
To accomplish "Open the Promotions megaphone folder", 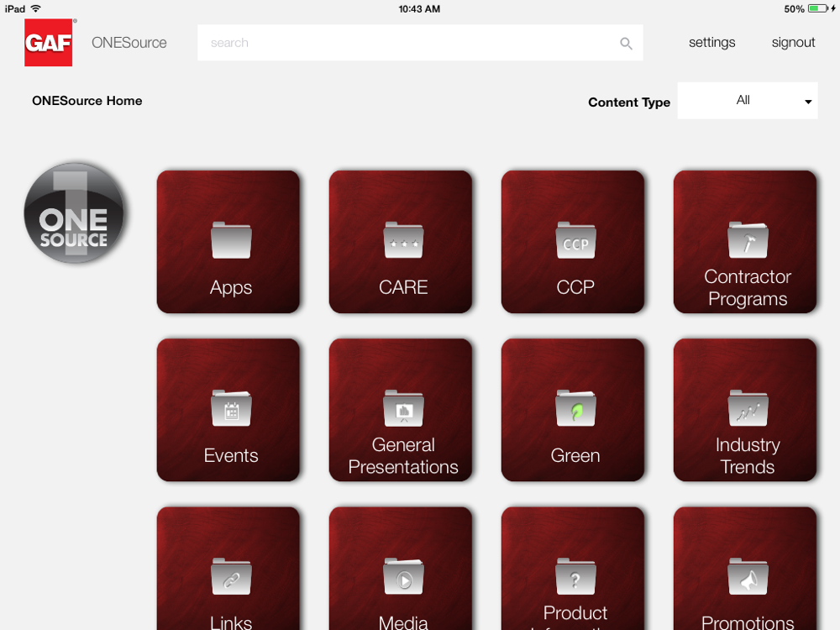I will 748,576.
